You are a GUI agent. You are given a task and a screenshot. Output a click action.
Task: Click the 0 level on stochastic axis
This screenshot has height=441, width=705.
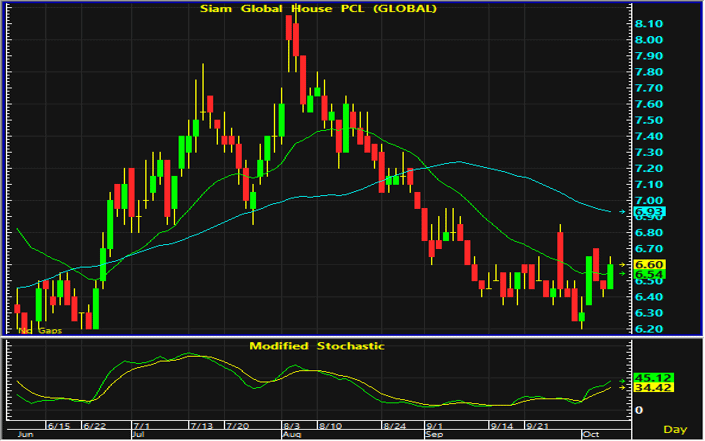coord(638,410)
